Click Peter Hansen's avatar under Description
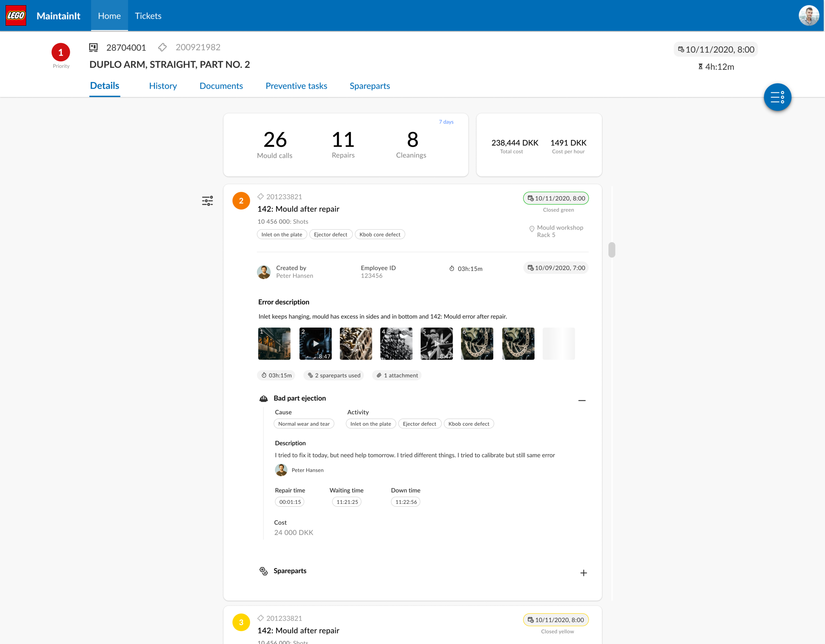 (281, 470)
